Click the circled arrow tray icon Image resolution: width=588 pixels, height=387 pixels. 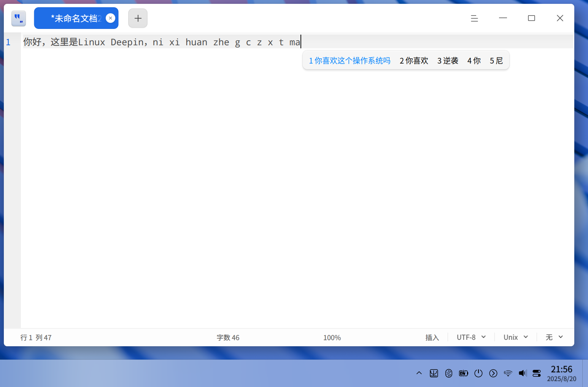coord(493,373)
